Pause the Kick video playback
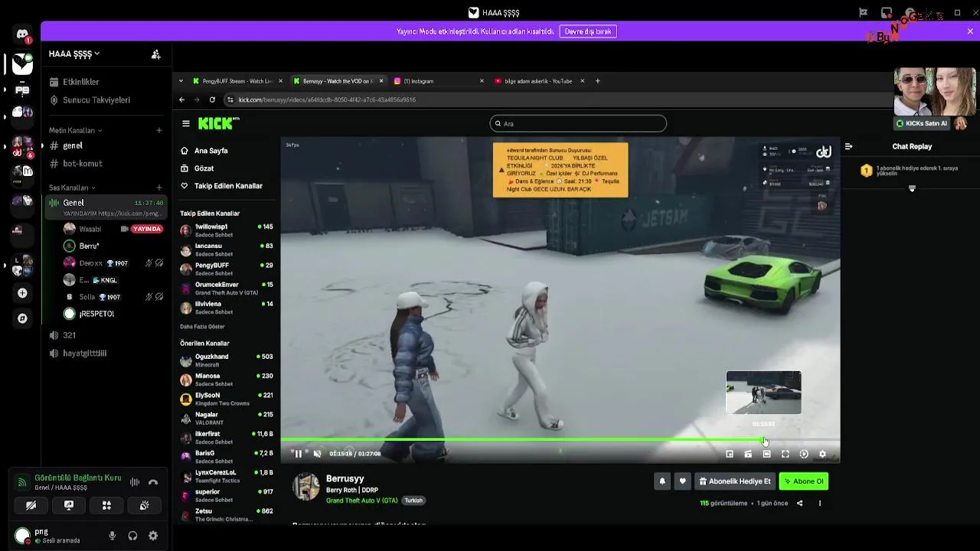 tap(298, 454)
